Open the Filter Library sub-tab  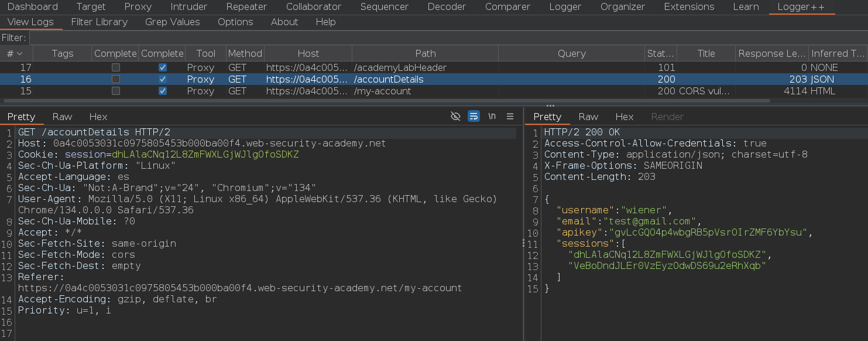pos(99,22)
